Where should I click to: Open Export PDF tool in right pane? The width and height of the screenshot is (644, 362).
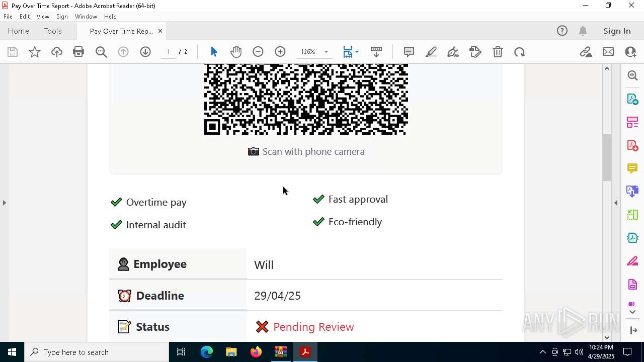[x=632, y=99]
